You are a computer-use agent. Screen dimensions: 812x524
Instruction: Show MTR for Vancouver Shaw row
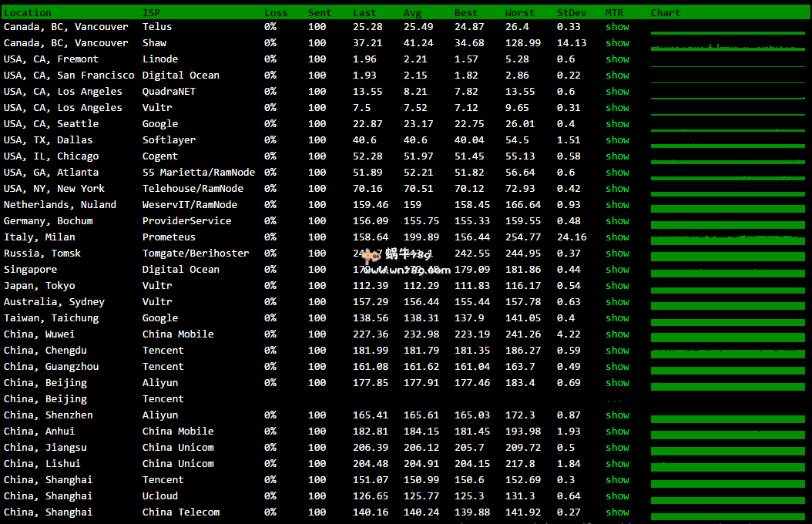(x=617, y=43)
